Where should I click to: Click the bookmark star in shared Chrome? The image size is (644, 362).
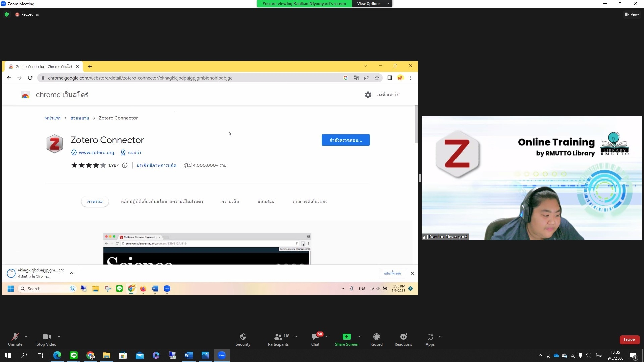(x=377, y=78)
